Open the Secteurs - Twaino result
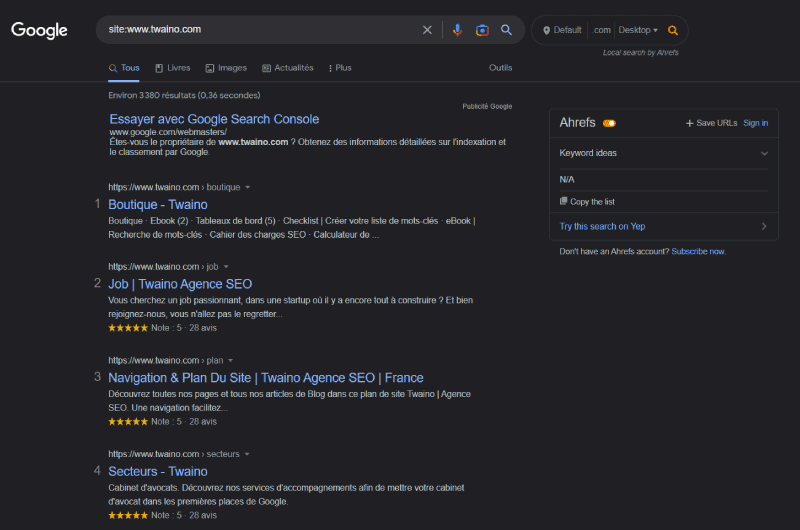Viewport: 800px width, 530px height. tap(158, 471)
